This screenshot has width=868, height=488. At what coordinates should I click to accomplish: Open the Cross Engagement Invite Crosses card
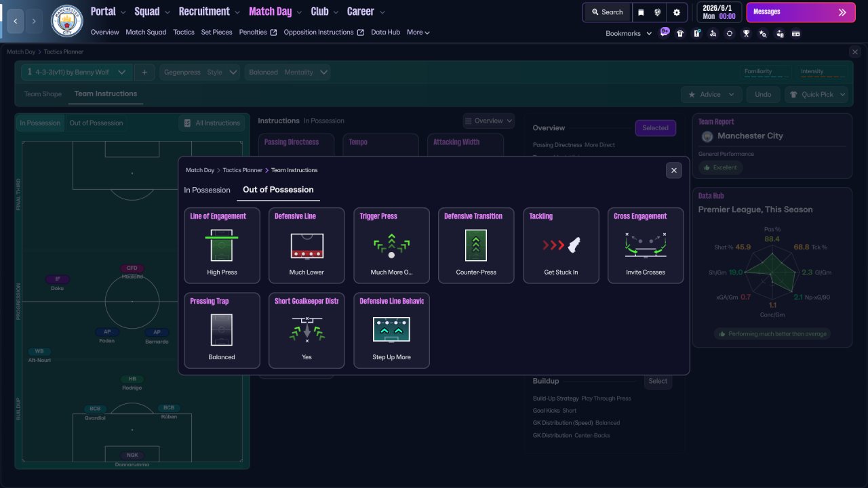click(646, 245)
